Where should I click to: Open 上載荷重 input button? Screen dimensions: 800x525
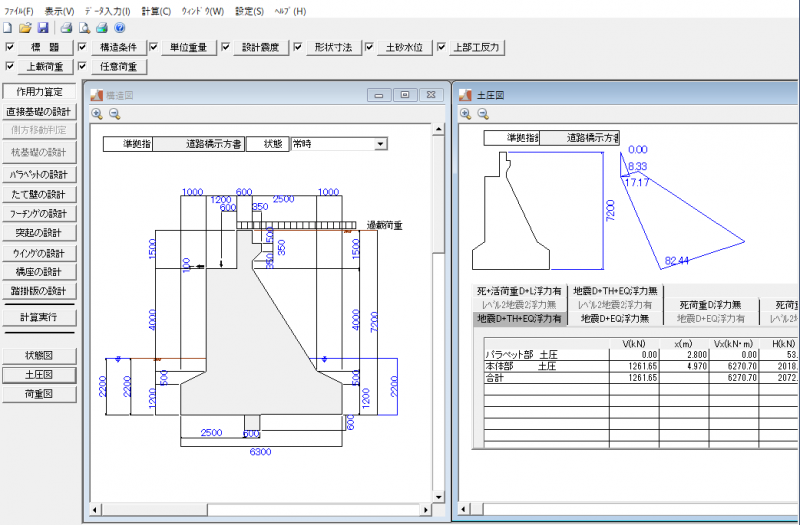(45, 67)
